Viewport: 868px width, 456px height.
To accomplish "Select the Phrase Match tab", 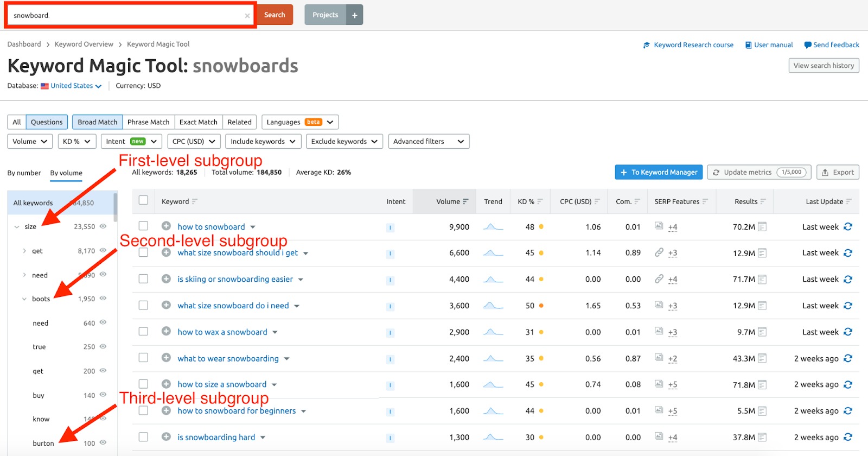I will click(148, 122).
